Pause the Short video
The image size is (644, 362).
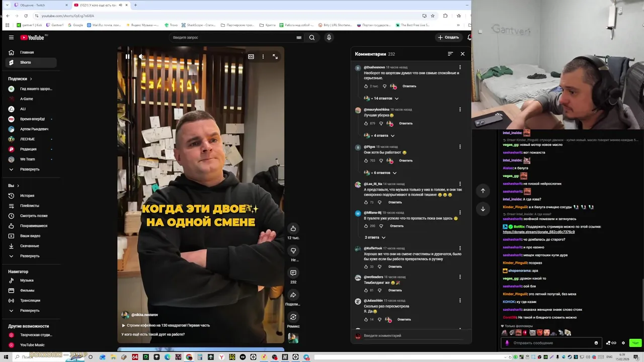127,56
